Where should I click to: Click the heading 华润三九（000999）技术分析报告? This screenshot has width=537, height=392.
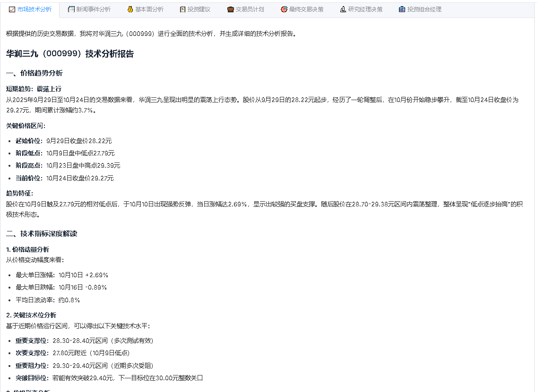(x=70, y=54)
